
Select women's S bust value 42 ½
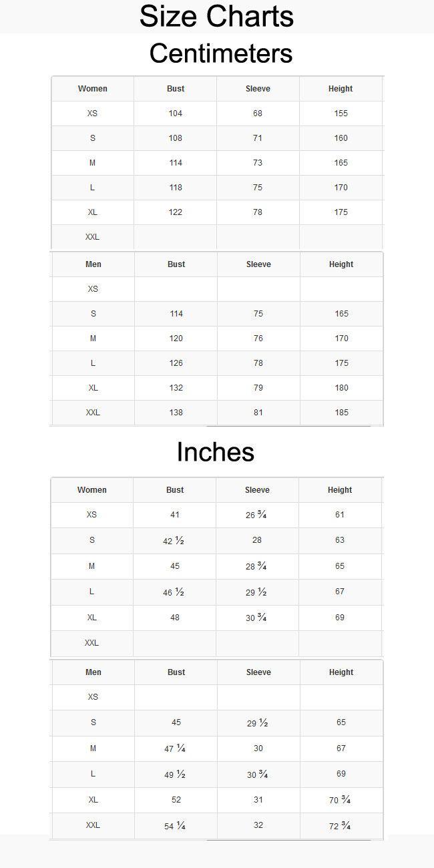point(174,541)
